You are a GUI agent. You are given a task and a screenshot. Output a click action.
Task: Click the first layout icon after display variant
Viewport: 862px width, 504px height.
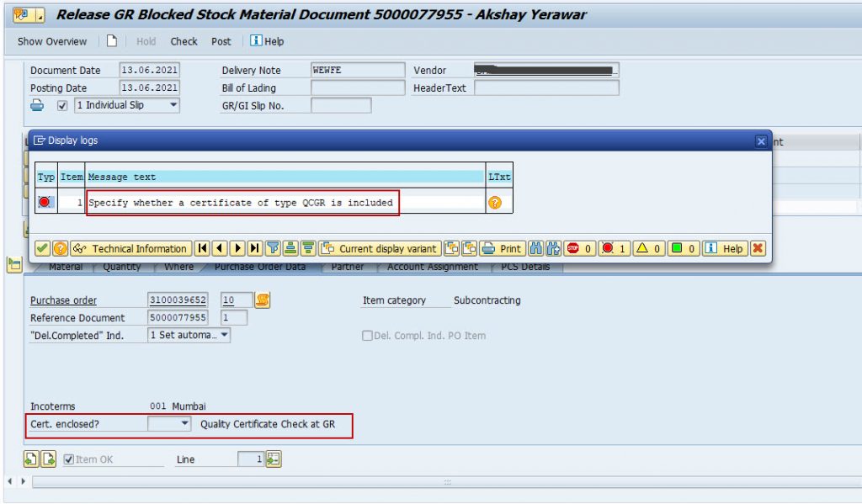click(x=452, y=248)
